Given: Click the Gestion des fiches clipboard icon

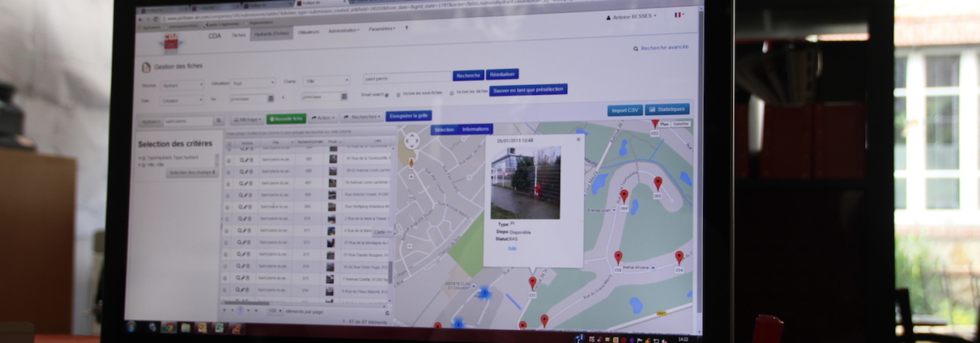Looking at the screenshot, I should pos(146,69).
